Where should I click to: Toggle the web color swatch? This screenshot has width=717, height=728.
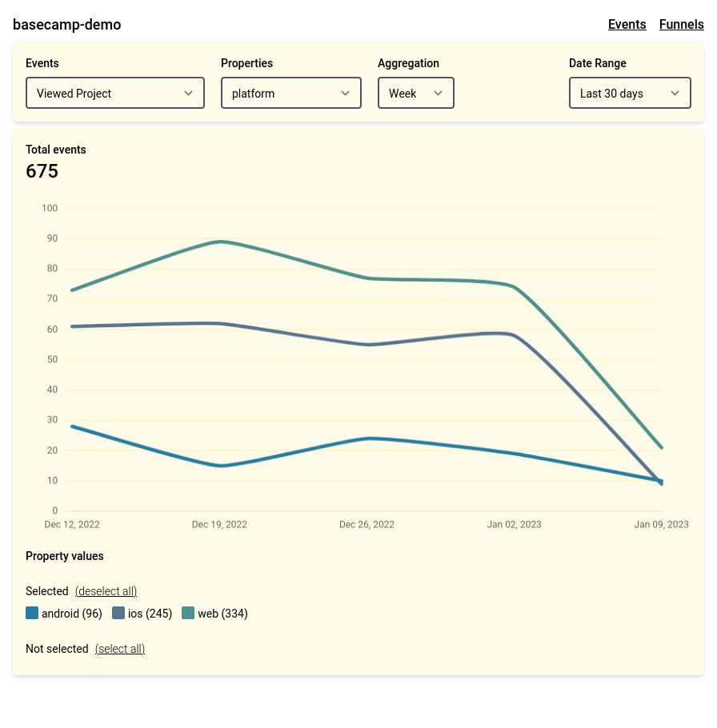[188, 613]
